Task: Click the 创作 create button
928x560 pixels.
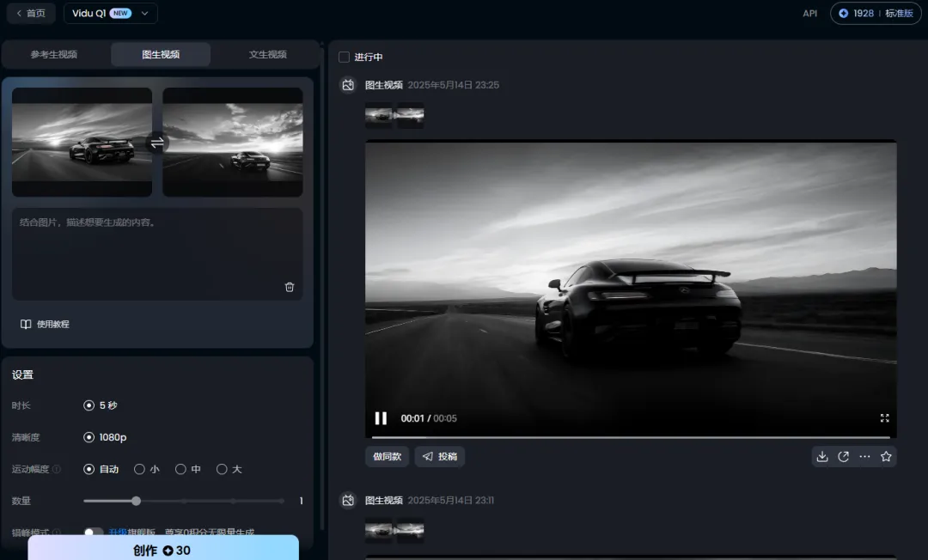Action: (x=163, y=550)
